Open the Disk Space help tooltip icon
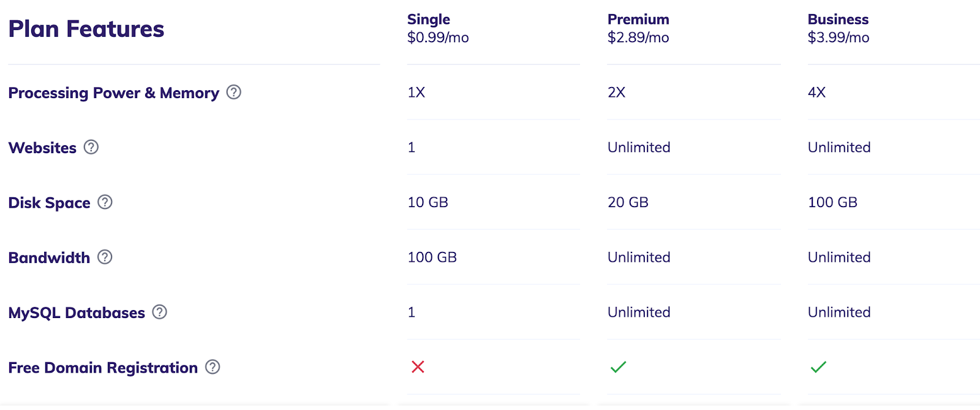The width and height of the screenshot is (980, 410). pos(105,202)
